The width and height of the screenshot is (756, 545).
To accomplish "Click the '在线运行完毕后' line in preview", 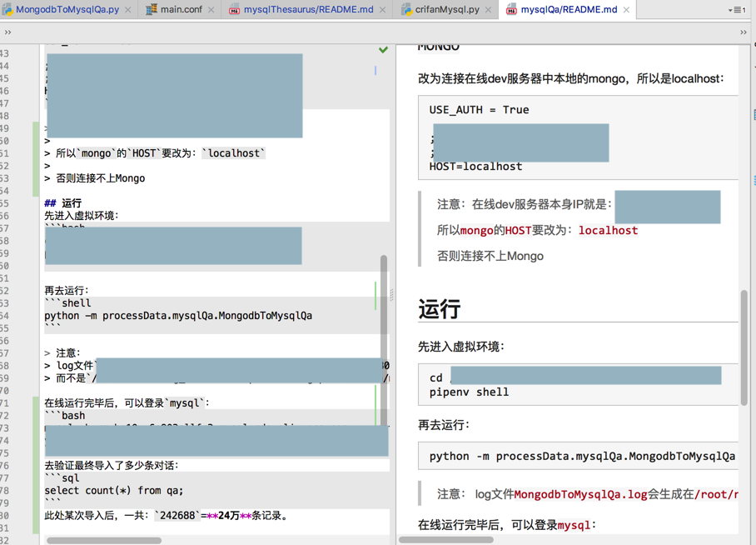I will click(x=507, y=525).
